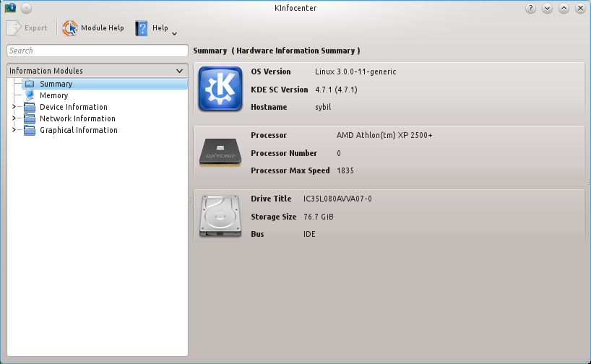Click the titlebar question mark help button
The width and height of the screenshot is (591, 364).
pyautogui.click(x=530, y=8)
